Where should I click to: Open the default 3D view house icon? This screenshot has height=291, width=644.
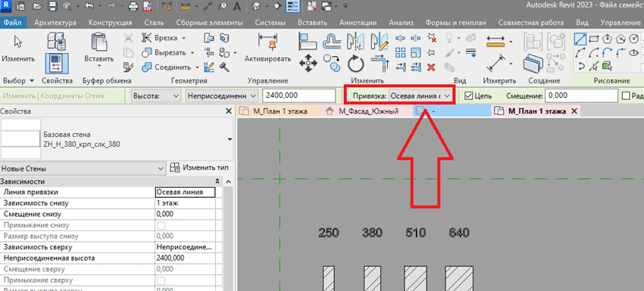pyautogui.click(x=256, y=7)
